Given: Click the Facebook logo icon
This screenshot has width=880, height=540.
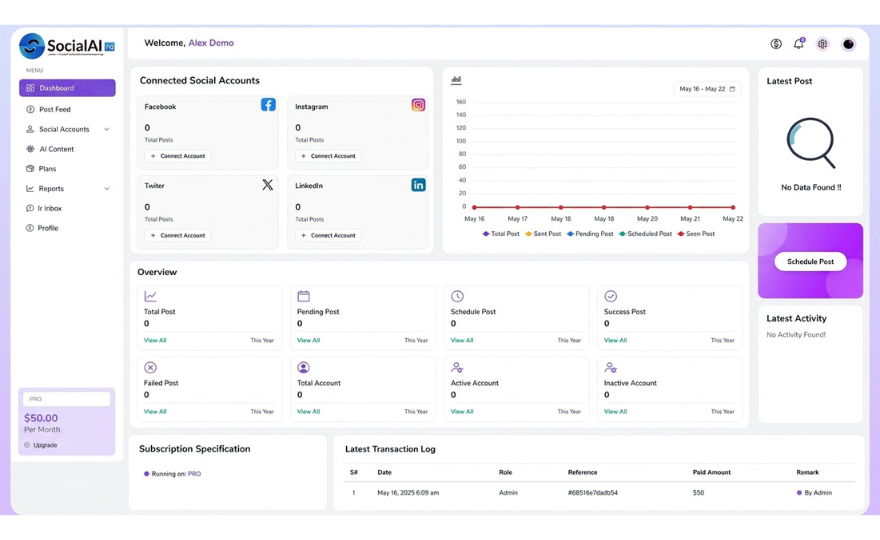Looking at the screenshot, I should coord(268,105).
